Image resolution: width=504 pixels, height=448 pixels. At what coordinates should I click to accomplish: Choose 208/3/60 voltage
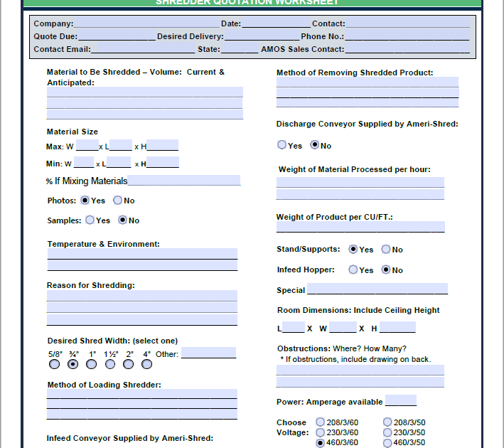coord(320,422)
